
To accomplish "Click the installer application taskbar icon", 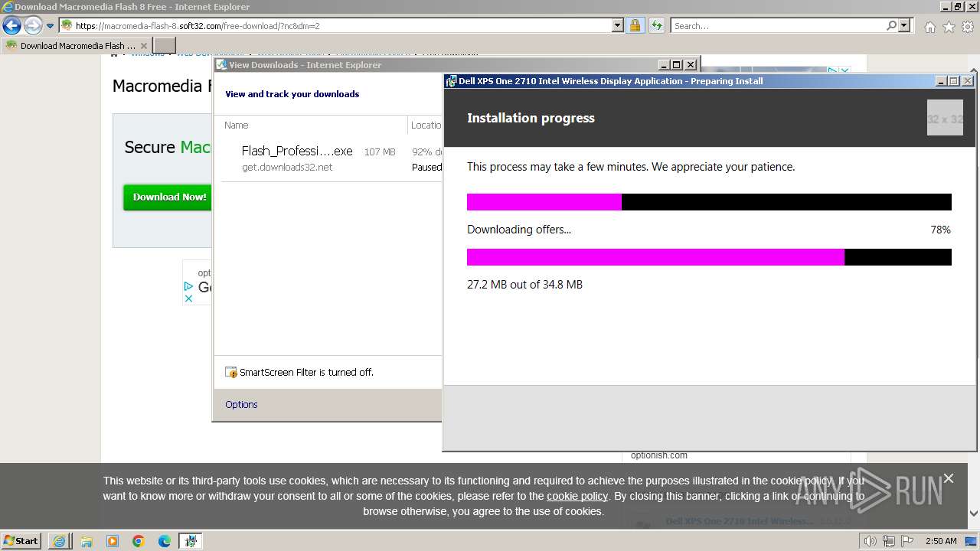I will [191, 541].
